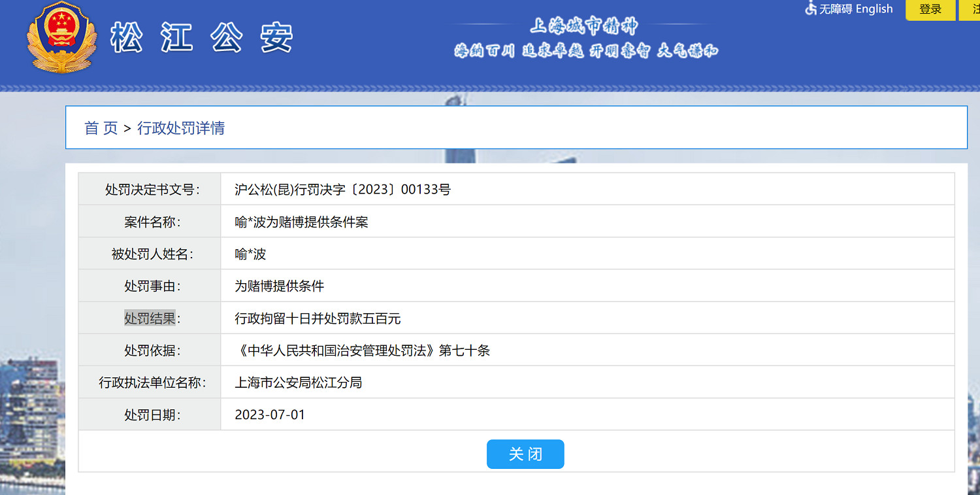980x495 pixels.
Task: Click the enforcement unit 上海市公安局松江分局
Action: (299, 383)
